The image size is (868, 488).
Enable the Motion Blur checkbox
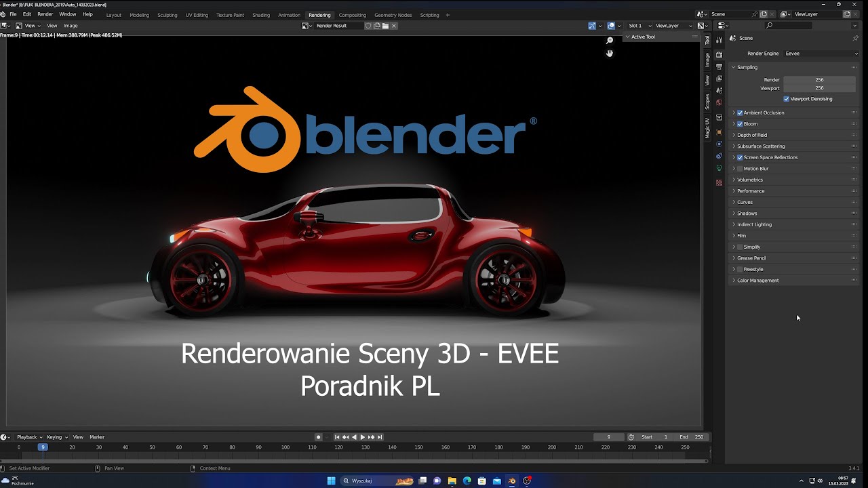(740, 169)
